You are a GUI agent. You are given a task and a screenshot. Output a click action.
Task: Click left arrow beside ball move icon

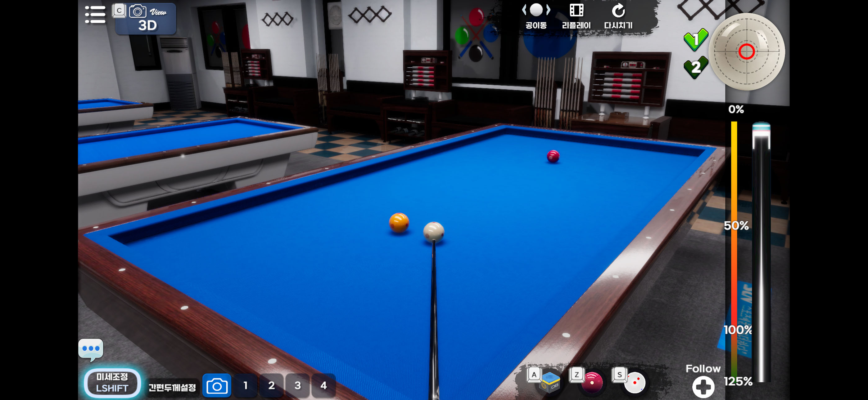click(524, 10)
